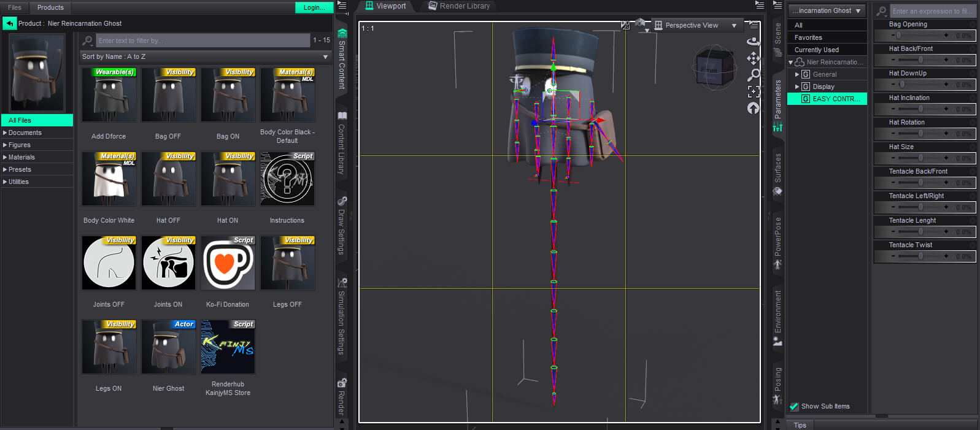This screenshot has width=980, height=430.
Task: Click the minus icon on Bag Opening
Action: coord(893,35)
